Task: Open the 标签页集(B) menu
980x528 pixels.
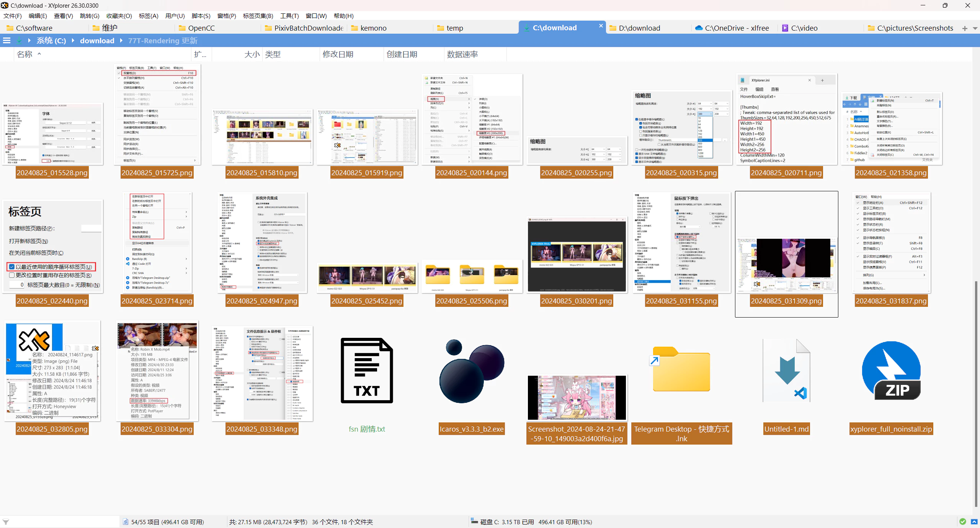Action: pyautogui.click(x=258, y=16)
